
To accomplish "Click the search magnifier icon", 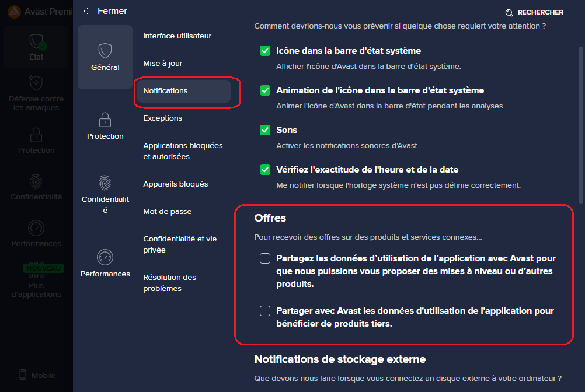I will coord(509,12).
